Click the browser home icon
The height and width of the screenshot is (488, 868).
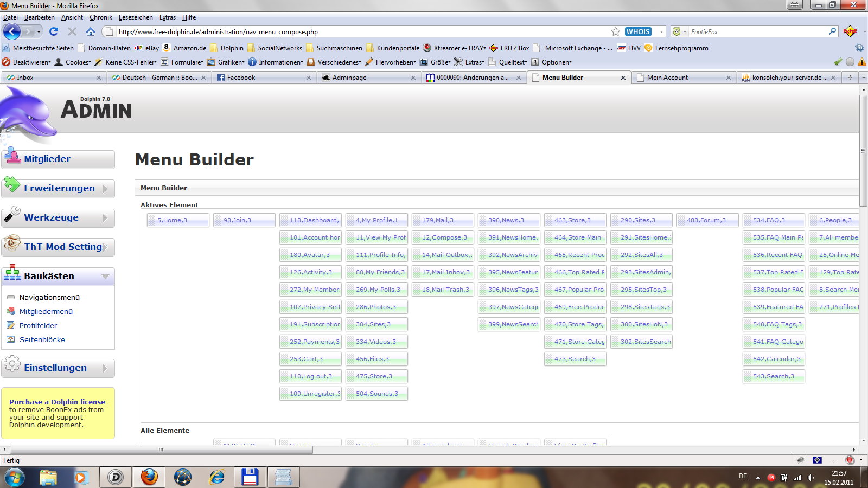[x=91, y=31]
